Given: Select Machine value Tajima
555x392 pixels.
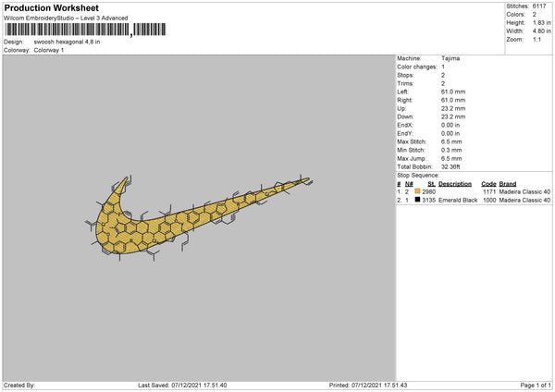Looking at the screenshot, I should pyautogui.click(x=450, y=58).
